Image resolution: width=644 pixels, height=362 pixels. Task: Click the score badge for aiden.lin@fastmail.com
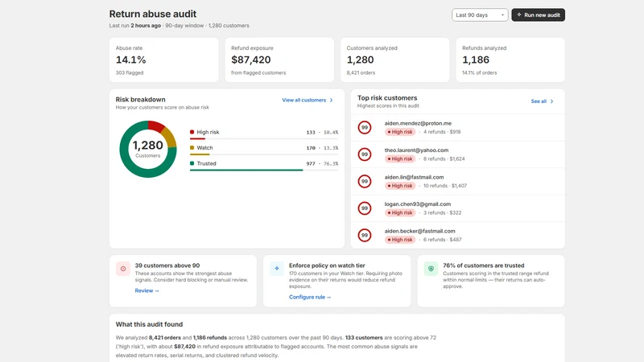click(x=365, y=182)
